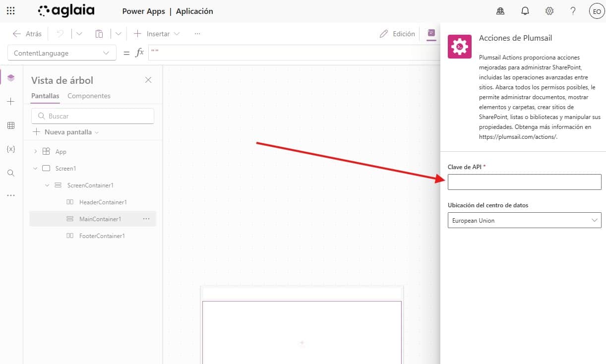606x364 pixels.
Task: Click the Clave de API input field
Action: [x=524, y=182]
